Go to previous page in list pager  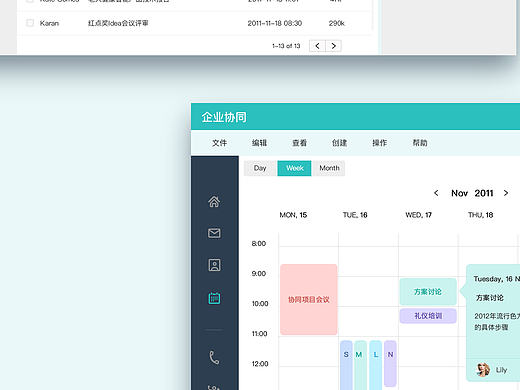click(x=317, y=46)
